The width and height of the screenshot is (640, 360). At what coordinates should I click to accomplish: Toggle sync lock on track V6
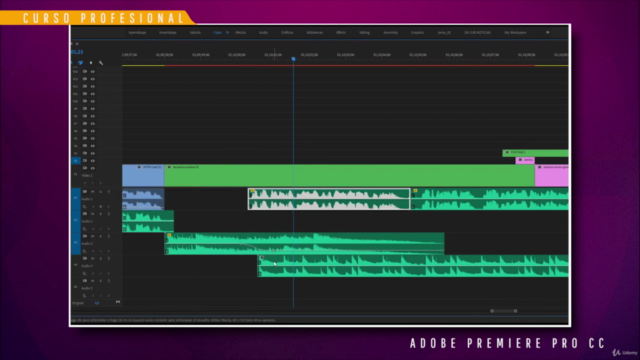(x=85, y=131)
